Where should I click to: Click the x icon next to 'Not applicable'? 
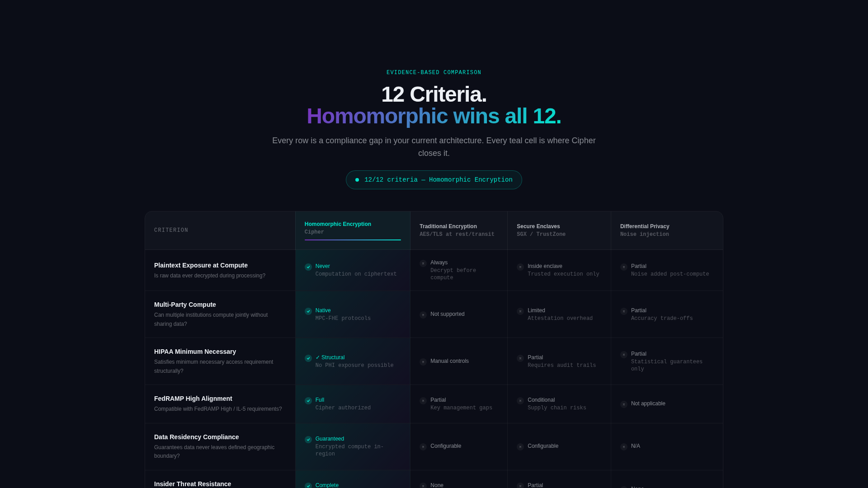click(624, 404)
